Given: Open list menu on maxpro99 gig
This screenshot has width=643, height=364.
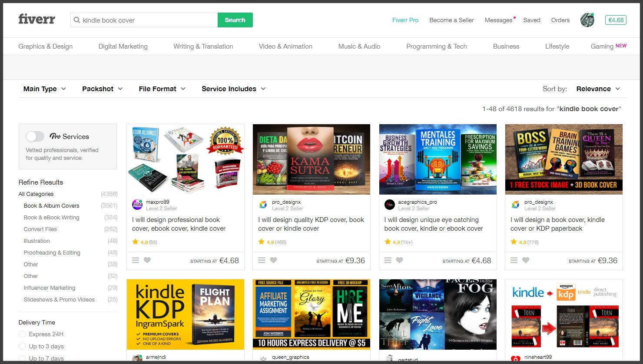Looking at the screenshot, I should pyautogui.click(x=136, y=260).
